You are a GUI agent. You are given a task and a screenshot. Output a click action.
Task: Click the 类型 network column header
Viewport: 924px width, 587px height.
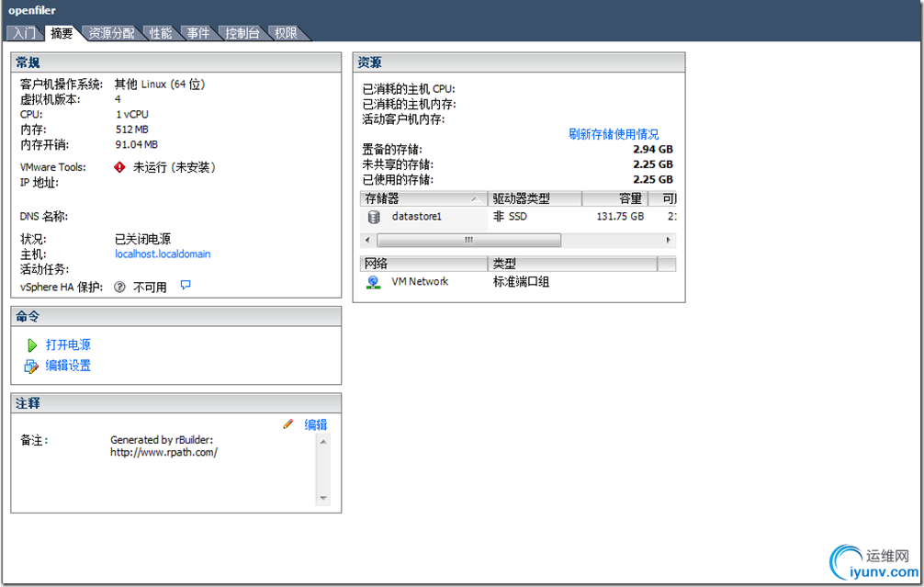point(572,264)
